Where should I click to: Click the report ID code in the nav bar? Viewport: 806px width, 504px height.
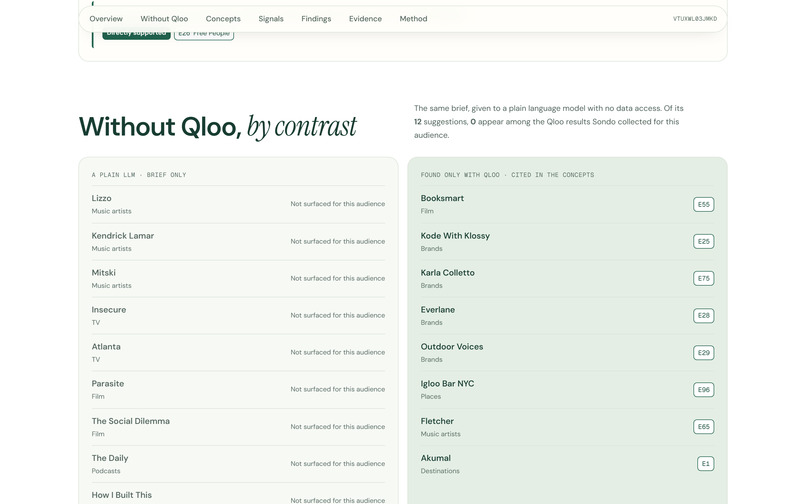click(695, 19)
